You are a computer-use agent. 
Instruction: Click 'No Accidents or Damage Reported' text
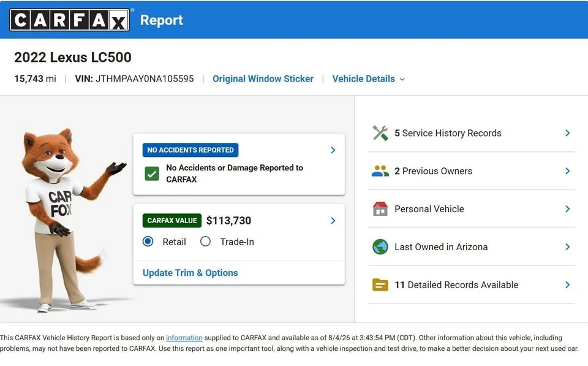point(235,173)
